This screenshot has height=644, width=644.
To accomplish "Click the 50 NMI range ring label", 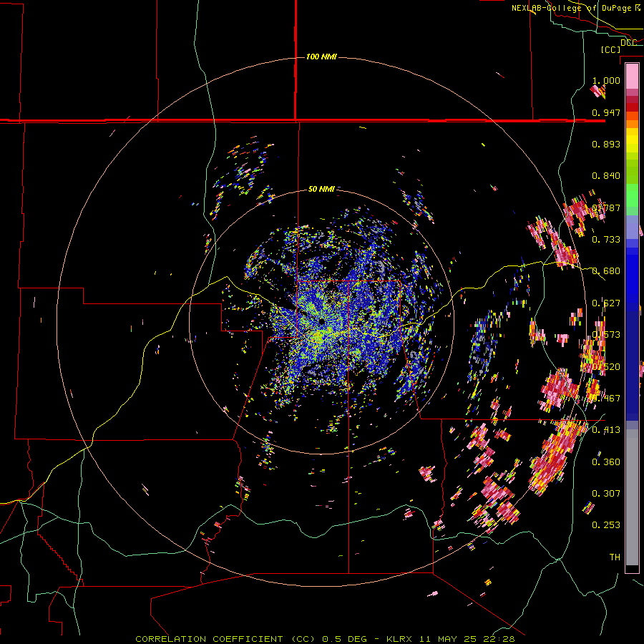I will tap(321, 189).
